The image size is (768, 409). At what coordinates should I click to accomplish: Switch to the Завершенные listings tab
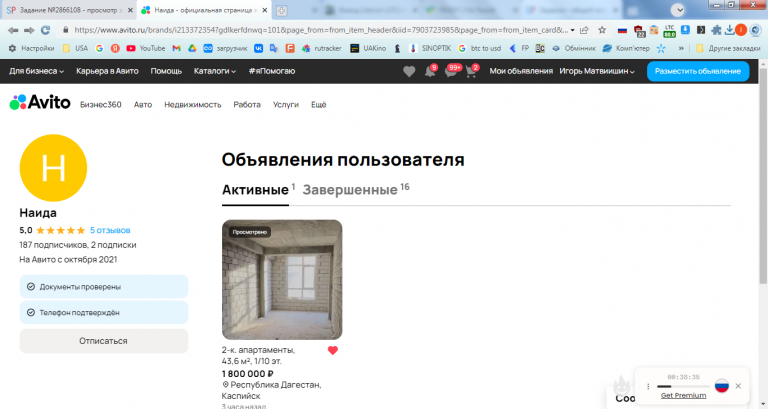coord(350,190)
